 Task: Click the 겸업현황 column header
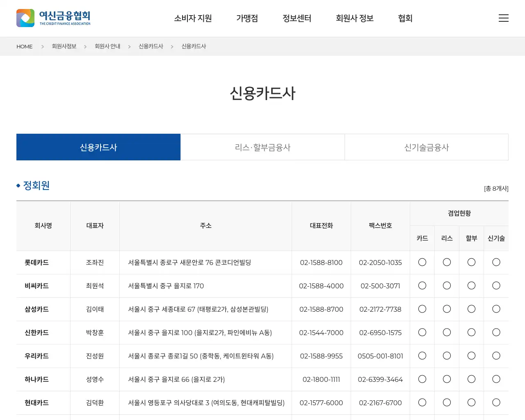tap(459, 213)
